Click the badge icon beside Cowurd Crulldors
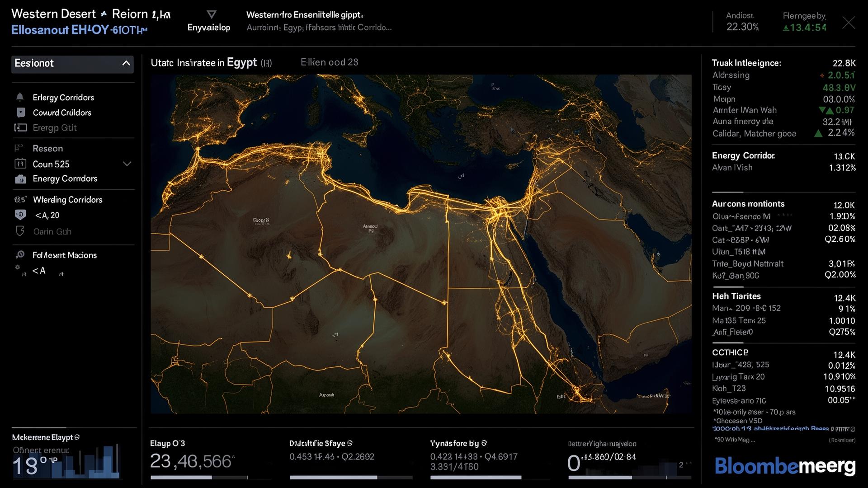This screenshot has width=868, height=488. [20, 113]
